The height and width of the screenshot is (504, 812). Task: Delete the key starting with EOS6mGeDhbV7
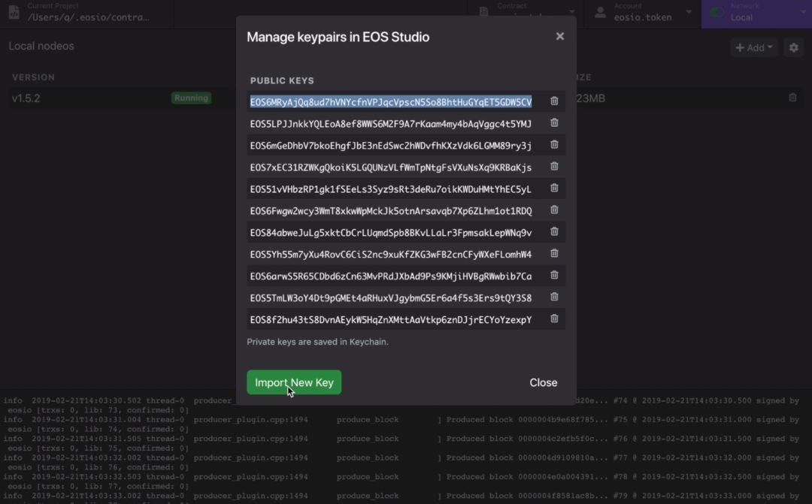tap(554, 144)
